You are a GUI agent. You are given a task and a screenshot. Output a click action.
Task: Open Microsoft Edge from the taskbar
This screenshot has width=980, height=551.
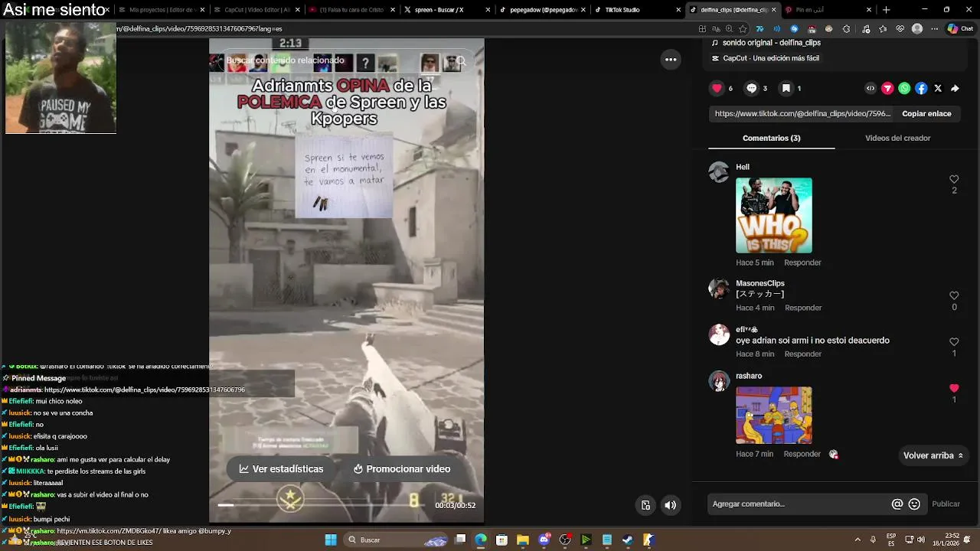click(x=481, y=540)
